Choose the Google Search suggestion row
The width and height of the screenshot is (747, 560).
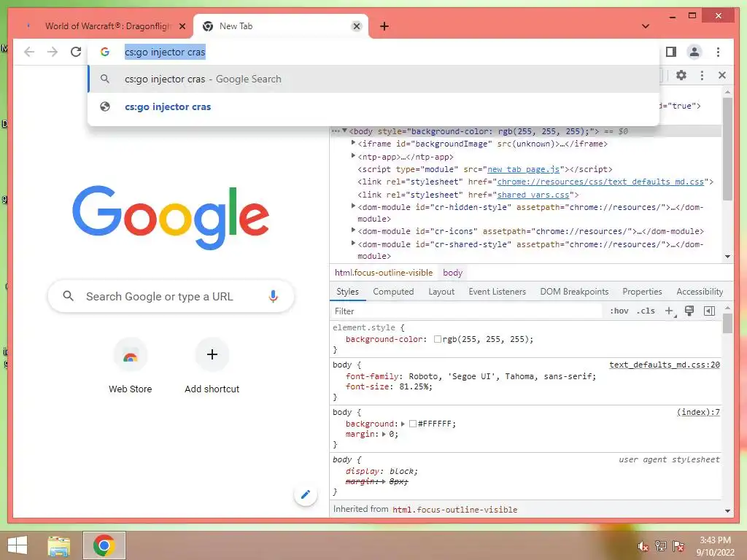[x=373, y=79]
